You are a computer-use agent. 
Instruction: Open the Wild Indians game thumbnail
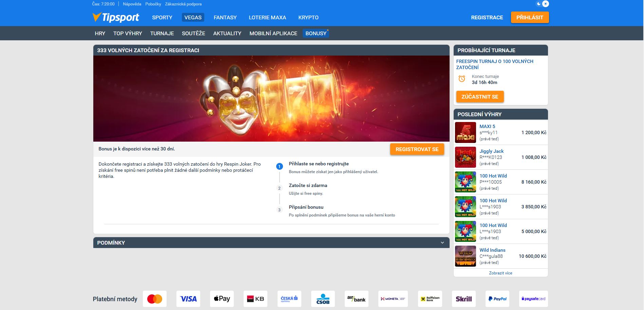(466, 256)
